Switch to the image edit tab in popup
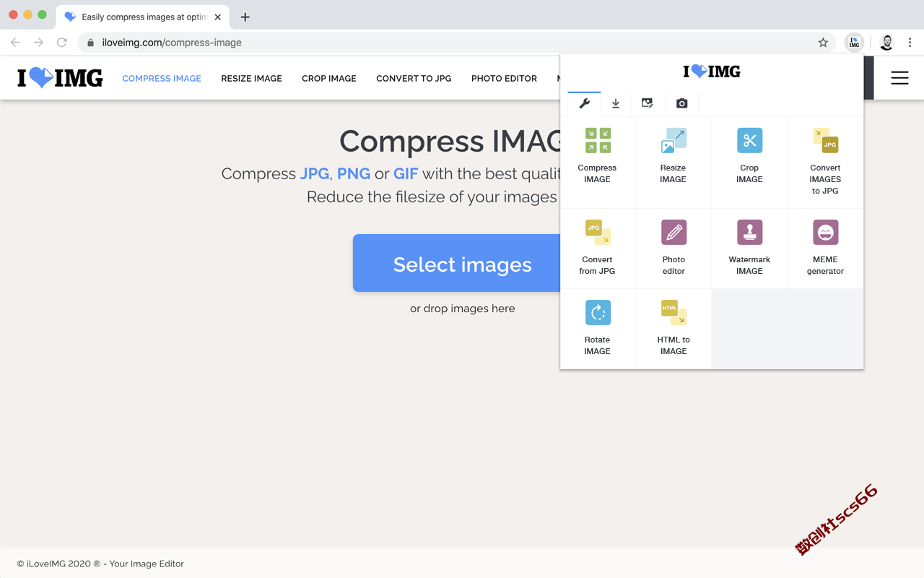 click(x=648, y=103)
